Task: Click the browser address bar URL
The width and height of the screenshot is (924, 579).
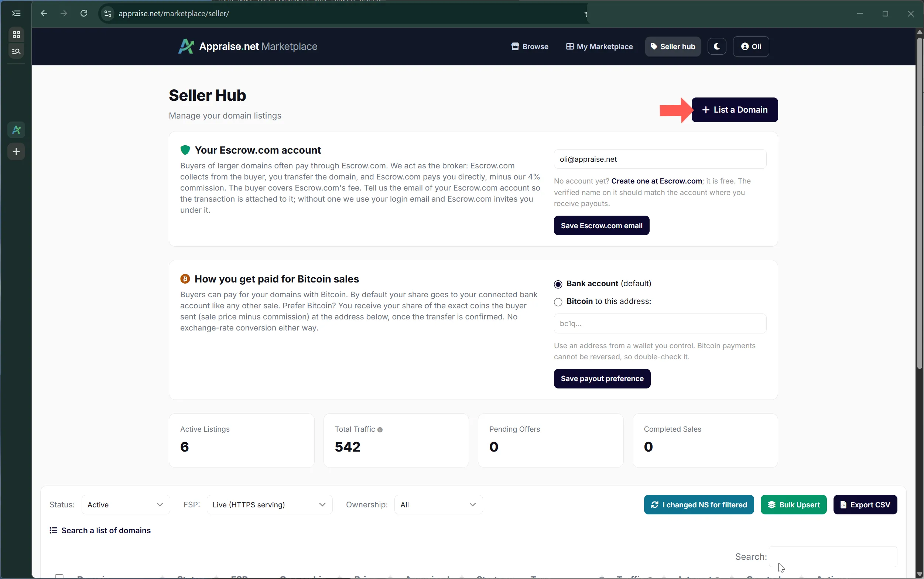Action: (x=174, y=14)
